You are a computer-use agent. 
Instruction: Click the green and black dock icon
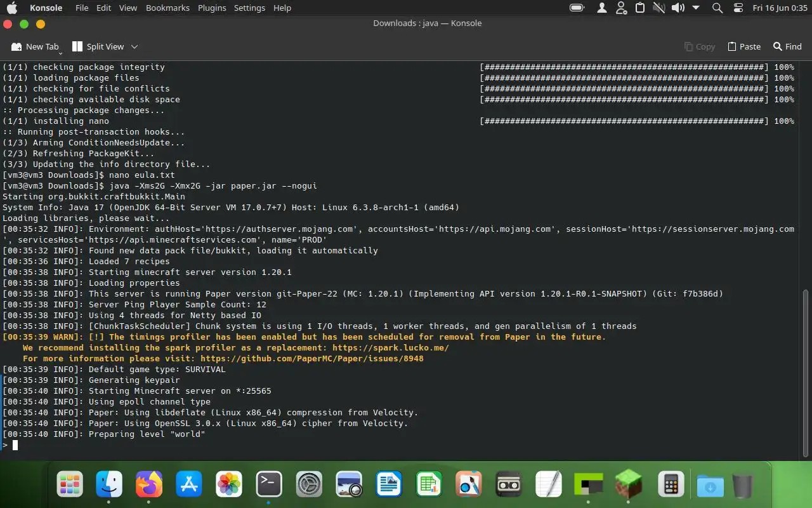tap(589, 485)
